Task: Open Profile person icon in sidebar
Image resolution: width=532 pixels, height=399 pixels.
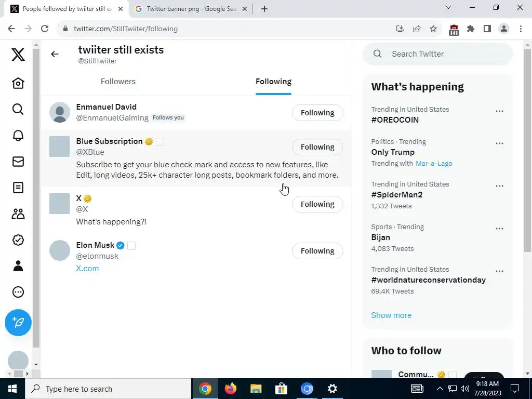Action: [x=18, y=266]
